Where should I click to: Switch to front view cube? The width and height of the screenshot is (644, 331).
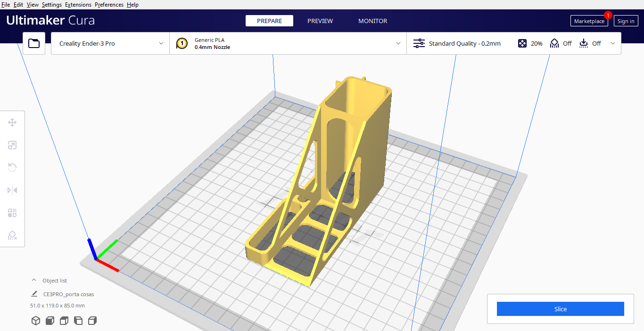[50, 321]
